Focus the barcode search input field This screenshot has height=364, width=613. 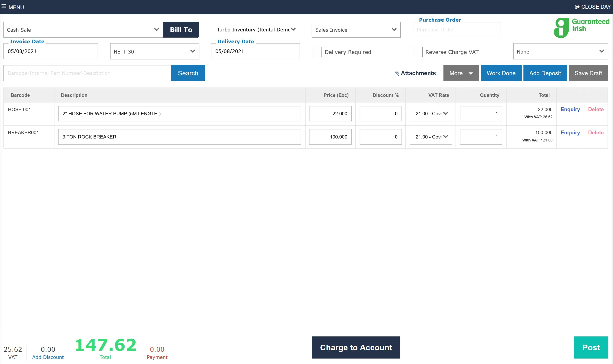click(87, 73)
